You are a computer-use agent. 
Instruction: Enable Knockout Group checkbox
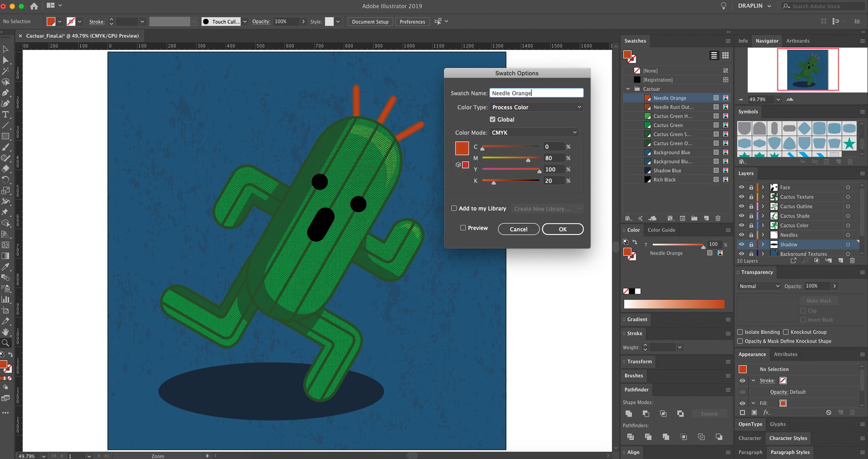pos(786,332)
